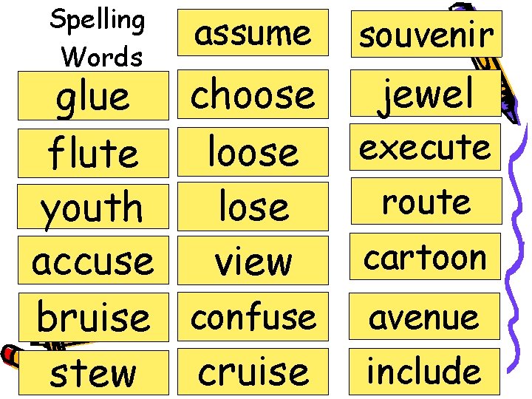Select the 'glue' word card
The height and width of the screenshot is (399, 532).
click(x=93, y=95)
